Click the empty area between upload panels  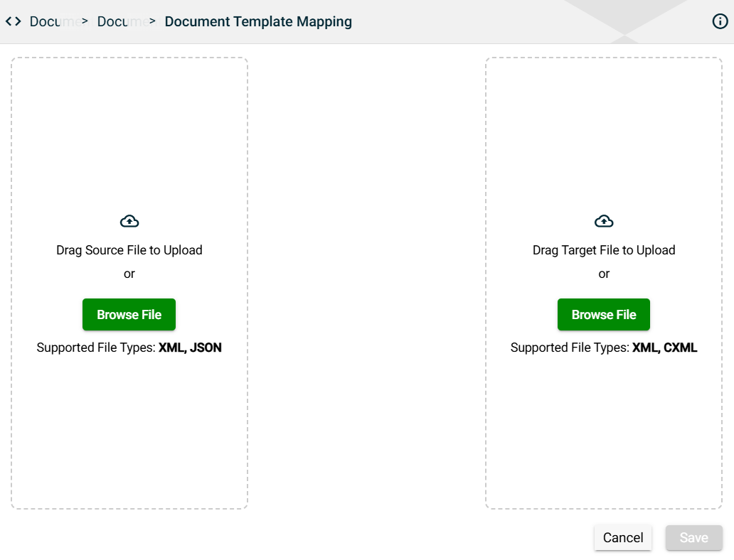[366, 284]
